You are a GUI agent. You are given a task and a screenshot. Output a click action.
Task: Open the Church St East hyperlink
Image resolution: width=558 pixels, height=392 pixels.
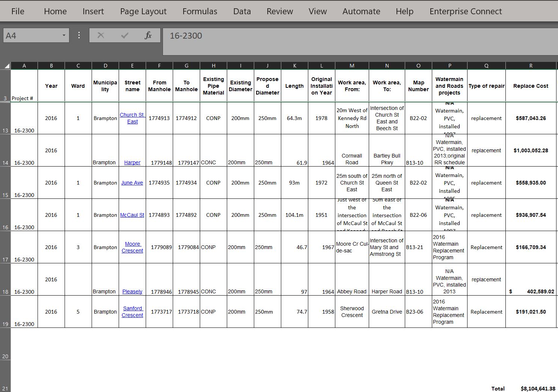pyautogui.click(x=132, y=118)
